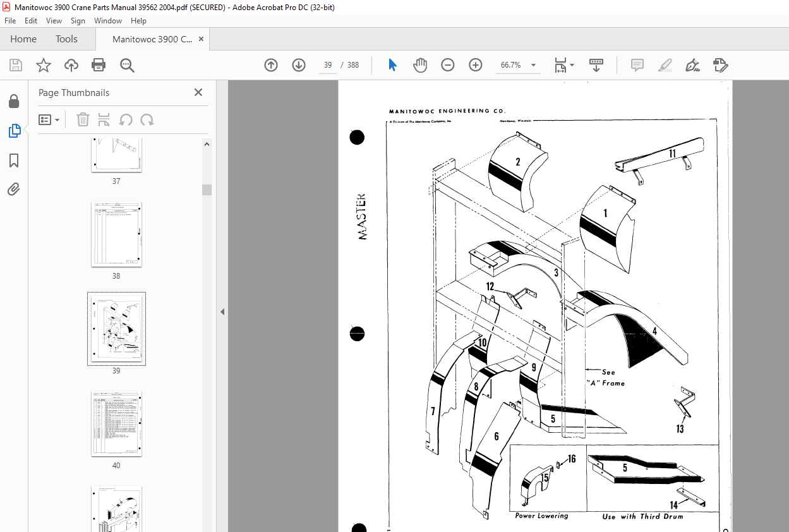Select the Manitowoc 3900 document tab
789x532 pixels.
point(152,39)
